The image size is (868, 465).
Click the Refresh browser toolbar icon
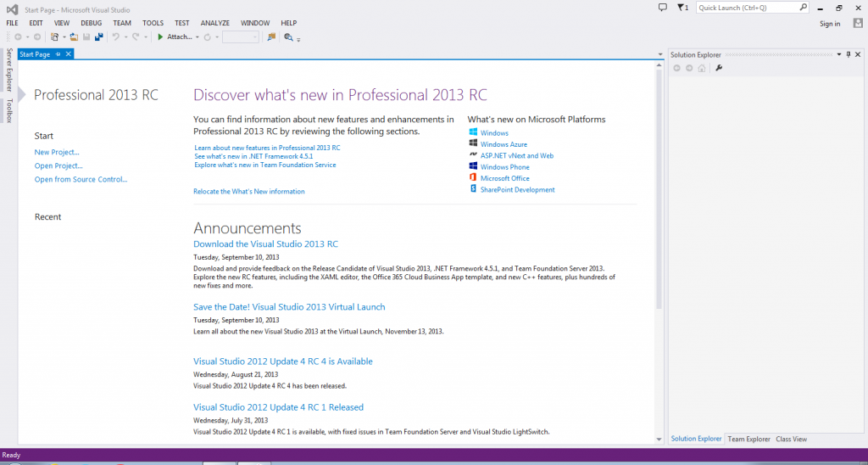click(x=207, y=37)
